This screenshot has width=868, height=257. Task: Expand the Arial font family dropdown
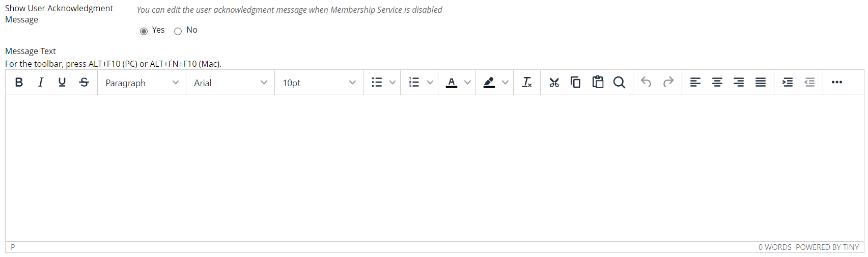(x=230, y=83)
